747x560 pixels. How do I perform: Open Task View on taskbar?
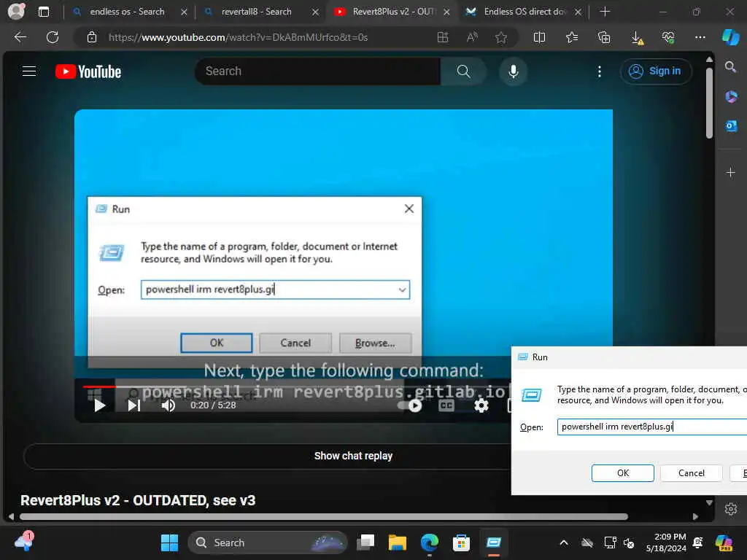[x=365, y=542]
